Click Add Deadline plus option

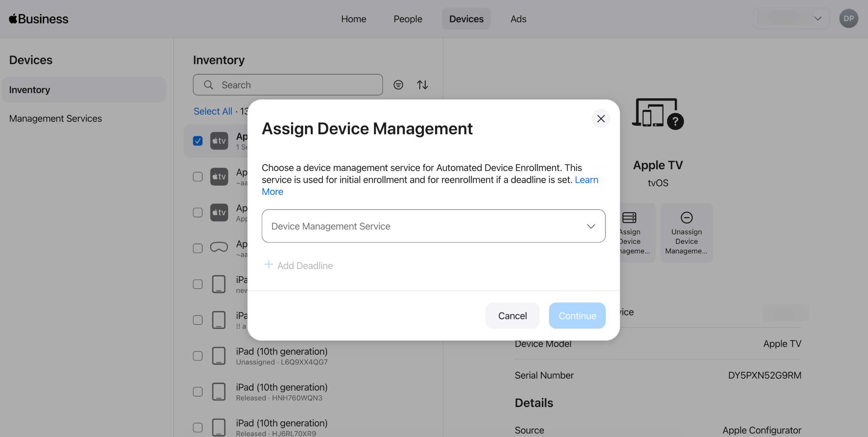coord(299,265)
